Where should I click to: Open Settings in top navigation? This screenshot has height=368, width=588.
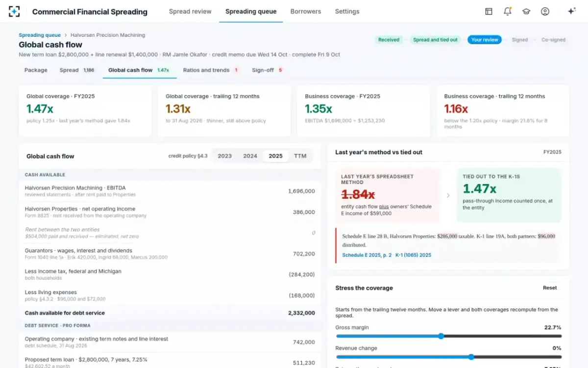tap(347, 11)
